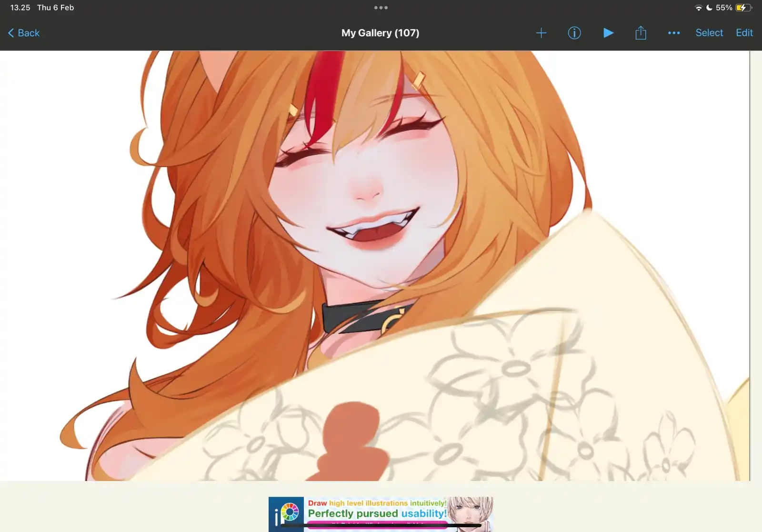Tap the Do Not Disturb moon icon
762x532 pixels.
pyautogui.click(x=709, y=8)
